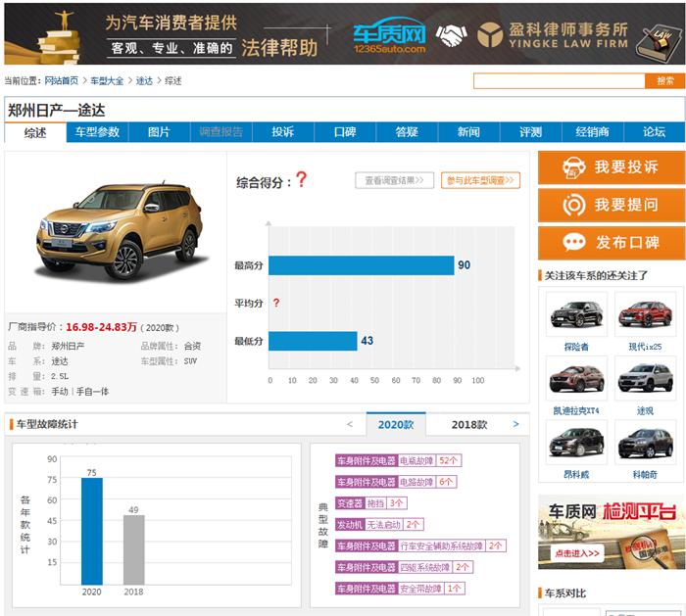Click the 车质网 12365auto.com logo
The height and width of the screenshot is (616, 686).
click(389, 35)
